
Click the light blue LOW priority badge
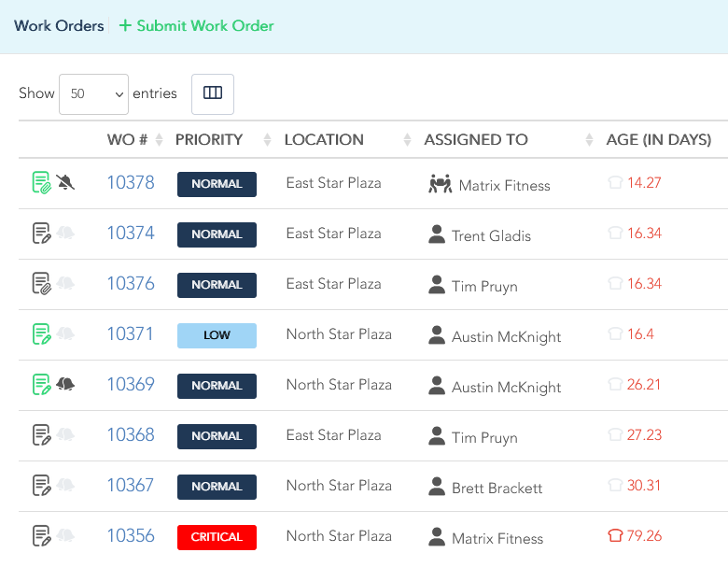[217, 335]
